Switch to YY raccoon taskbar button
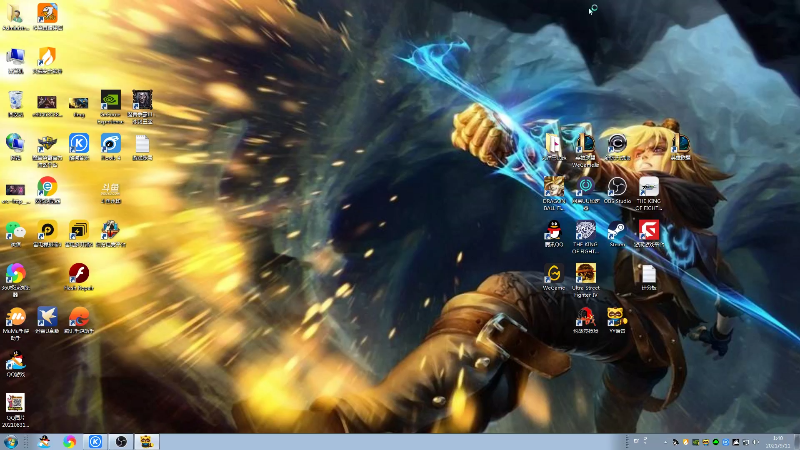800x450 pixels. tap(146, 442)
